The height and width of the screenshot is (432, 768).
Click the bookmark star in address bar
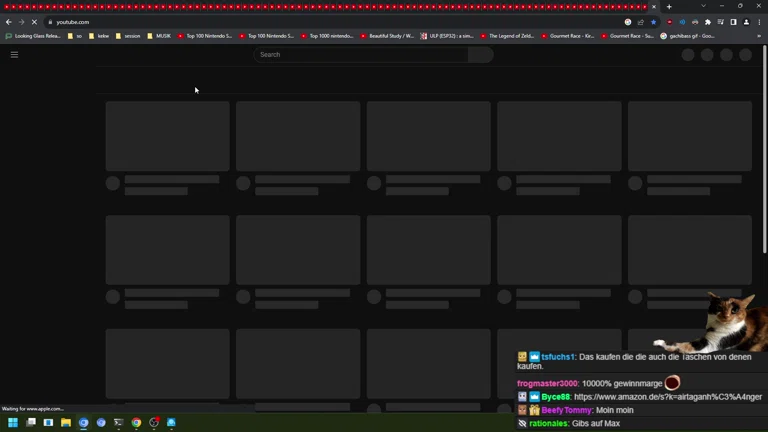(x=654, y=22)
